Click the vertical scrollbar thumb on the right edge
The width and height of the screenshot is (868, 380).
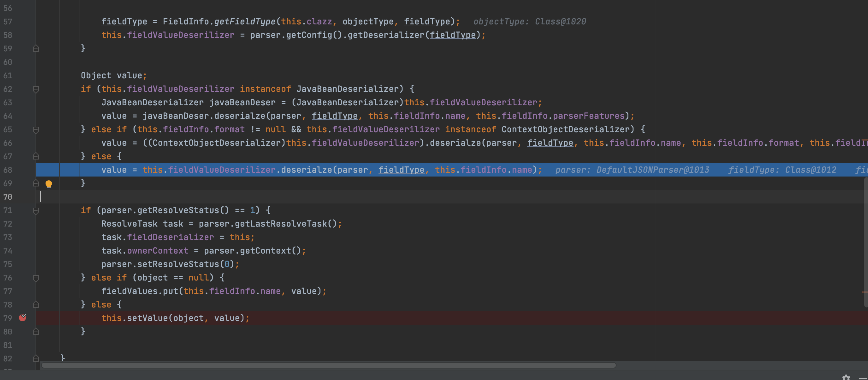point(866,242)
